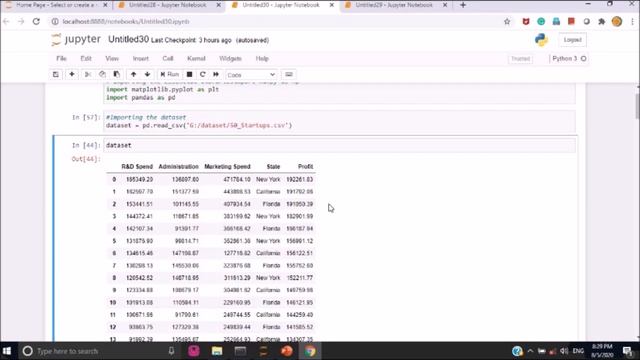The height and width of the screenshot is (360, 640).
Task: Click 'California' in row 6
Action: [268, 253]
